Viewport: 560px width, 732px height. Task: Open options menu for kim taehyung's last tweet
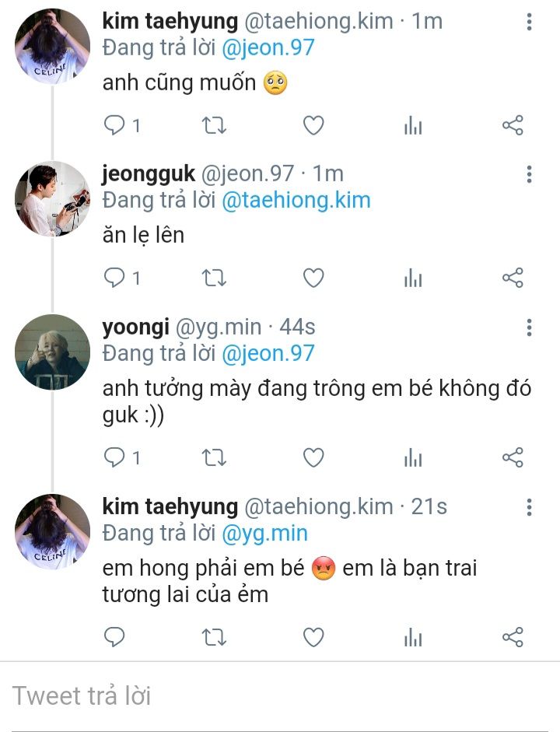click(529, 508)
